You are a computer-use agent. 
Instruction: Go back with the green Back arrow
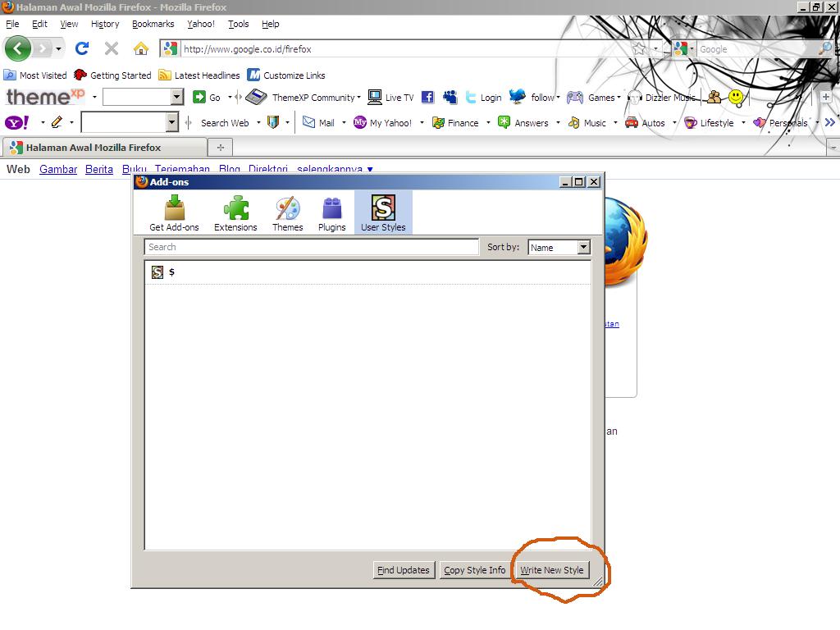coord(18,48)
